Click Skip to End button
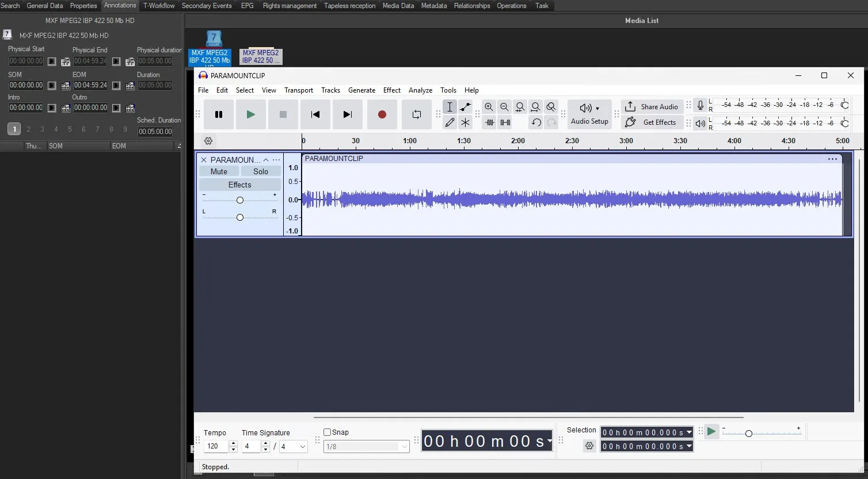Image resolution: width=868 pixels, height=479 pixels. tap(347, 114)
